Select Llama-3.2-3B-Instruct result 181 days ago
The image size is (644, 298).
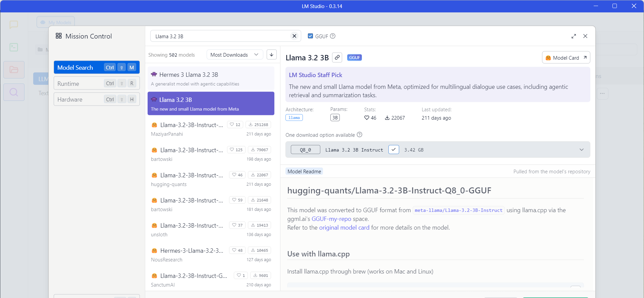click(x=211, y=204)
